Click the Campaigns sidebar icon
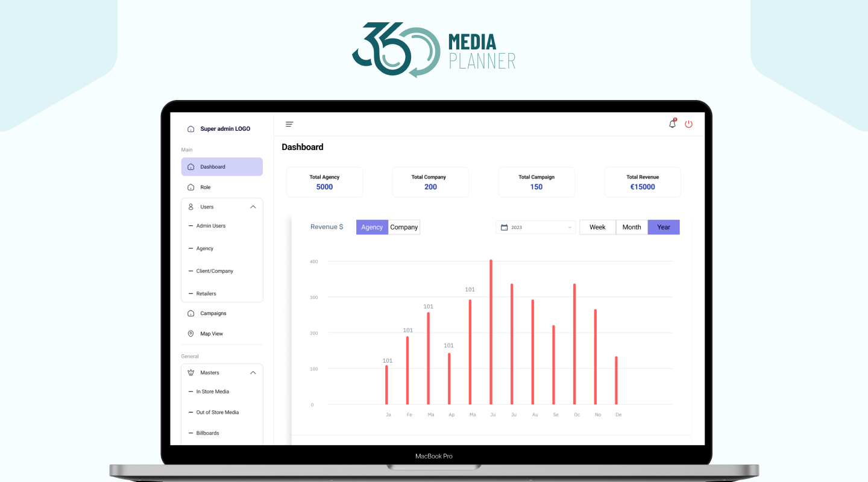This screenshot has height=482, width=868. [x=190, y=313]
